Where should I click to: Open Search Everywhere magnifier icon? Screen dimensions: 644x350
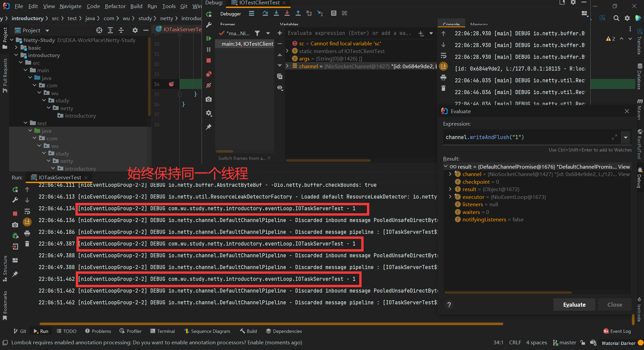coord(616,18)
